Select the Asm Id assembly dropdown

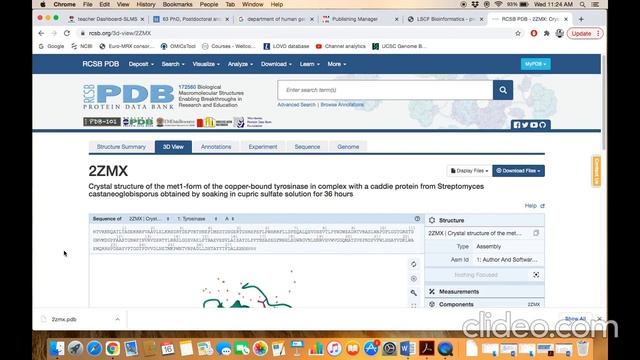(507, 260)
